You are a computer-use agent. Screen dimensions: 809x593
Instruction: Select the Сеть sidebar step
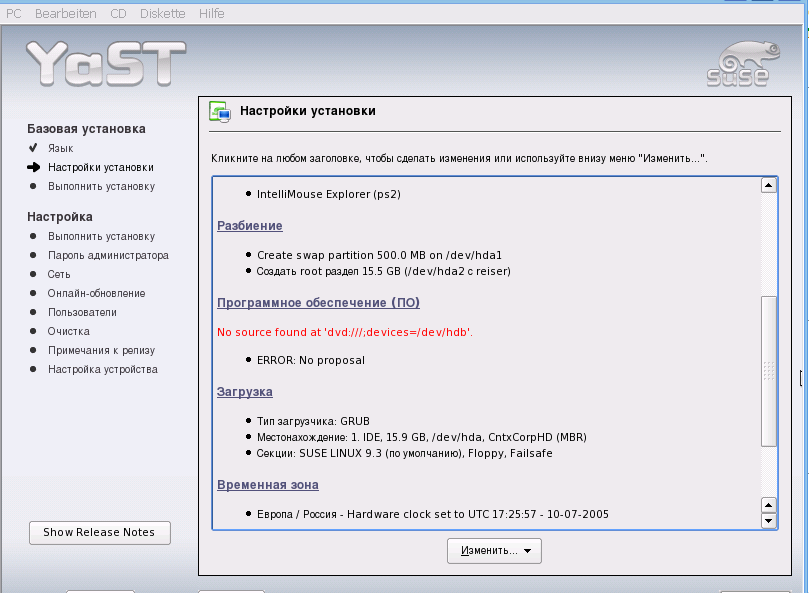pyautogui.click(x=59, y=275)
